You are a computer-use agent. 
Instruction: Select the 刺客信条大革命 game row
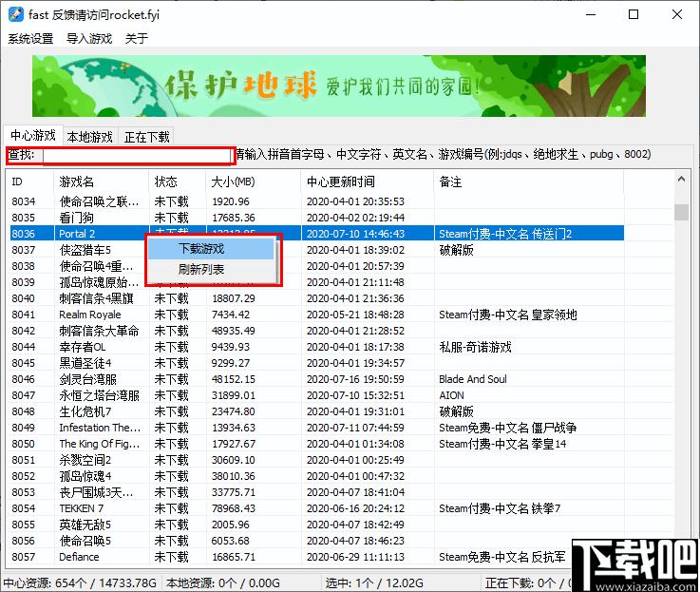click(x=316, y=331)
